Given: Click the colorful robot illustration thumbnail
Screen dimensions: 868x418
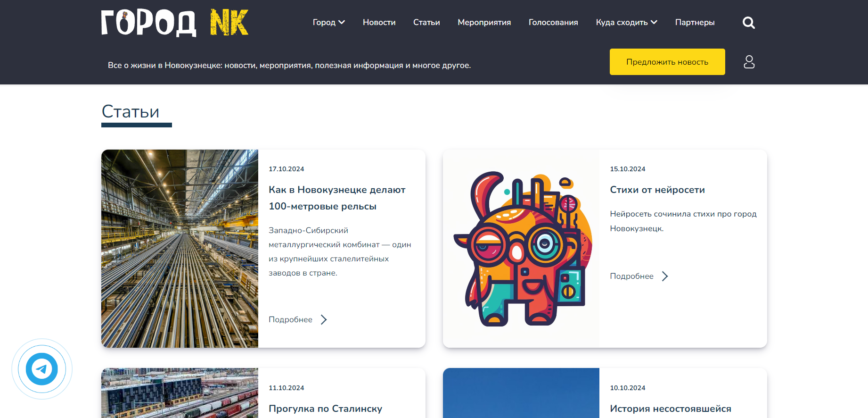Looking at the screenshot, I should point(521,249).
